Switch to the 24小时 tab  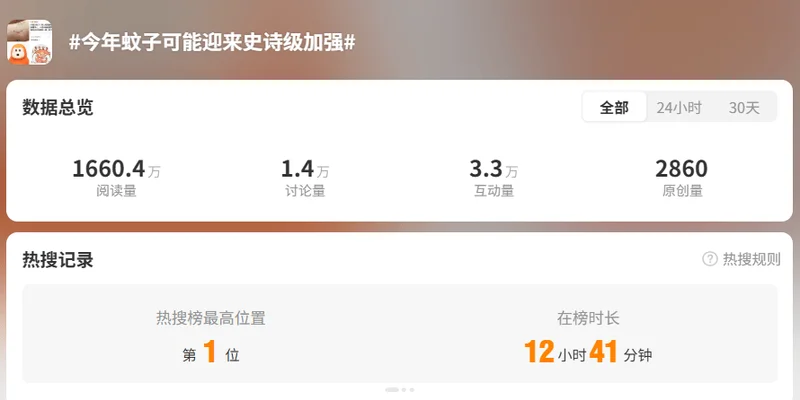coord(679,108)
